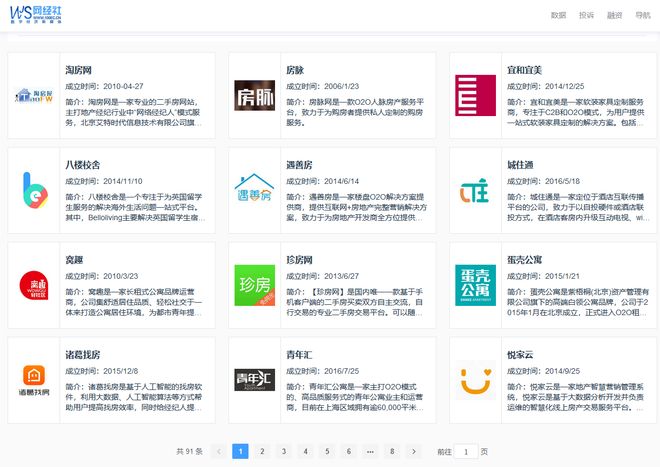Go to the previous page arrow

tap(218, 451)
